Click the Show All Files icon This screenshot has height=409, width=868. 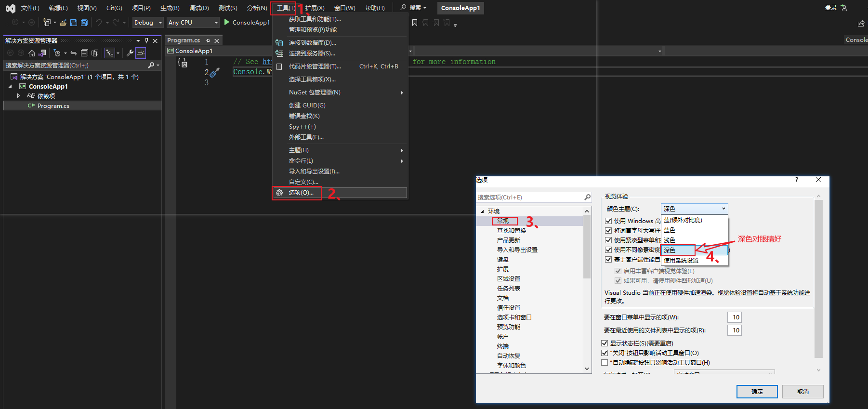click(95, 53)
